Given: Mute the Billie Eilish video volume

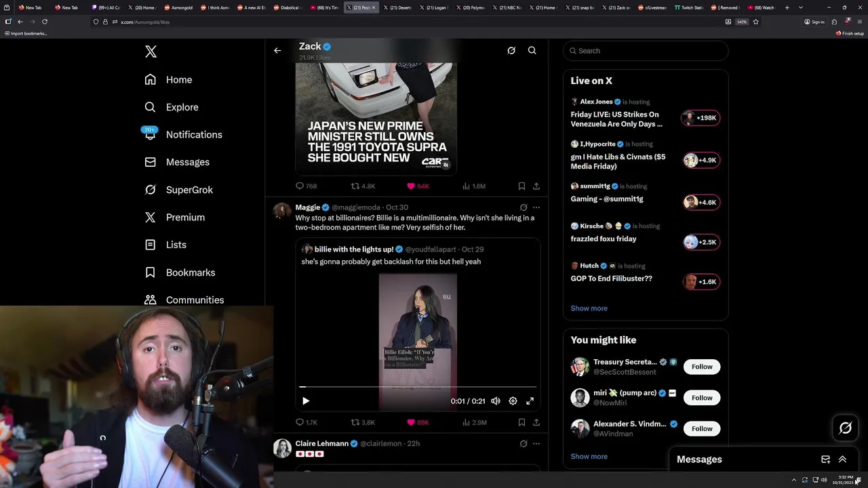Looking at the screenshot, I should pyautogui.click(x=496, y=401).
